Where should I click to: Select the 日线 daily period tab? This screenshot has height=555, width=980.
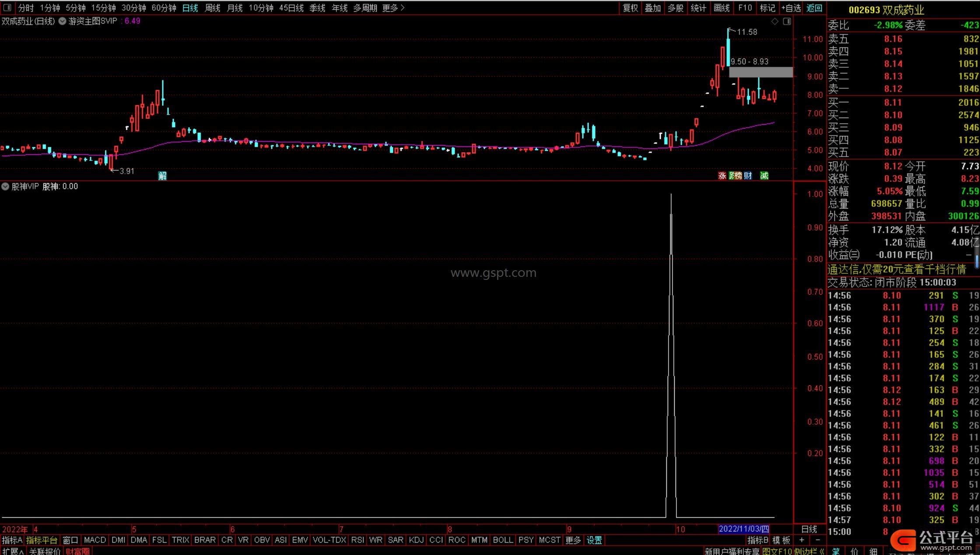click(190, 8)
